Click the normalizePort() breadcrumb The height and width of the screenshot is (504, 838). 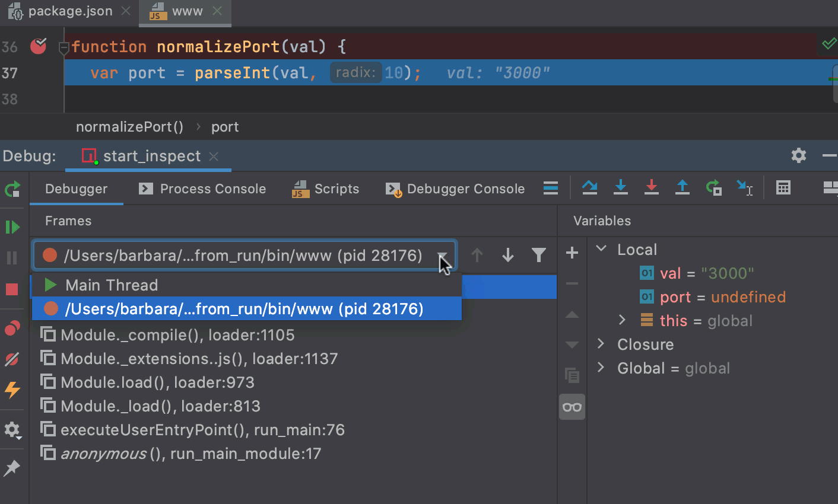click(x=129, y=127)
